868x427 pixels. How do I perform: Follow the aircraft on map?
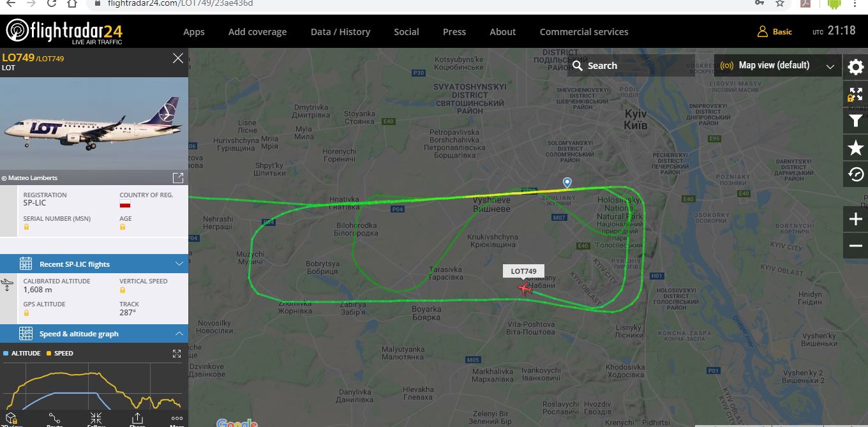pyautogui.click(x=96, y=419)
